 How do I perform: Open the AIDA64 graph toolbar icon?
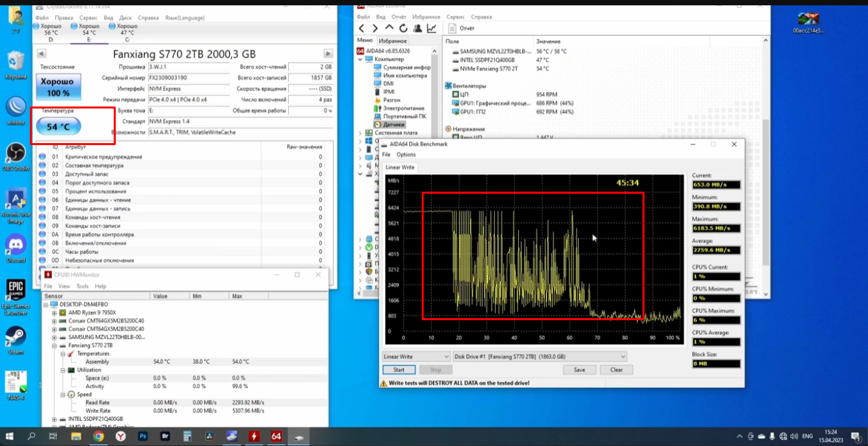pyautogui.click(x=432, y=28)
